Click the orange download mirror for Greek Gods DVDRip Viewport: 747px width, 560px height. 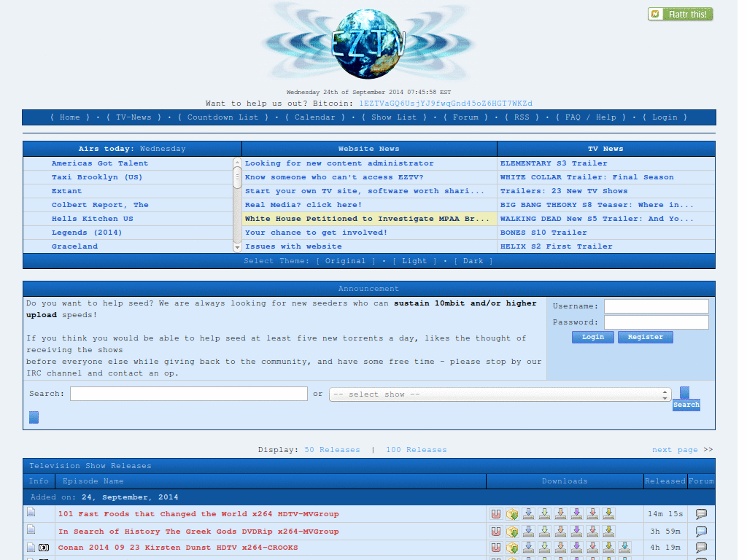(x=561, y=531)
